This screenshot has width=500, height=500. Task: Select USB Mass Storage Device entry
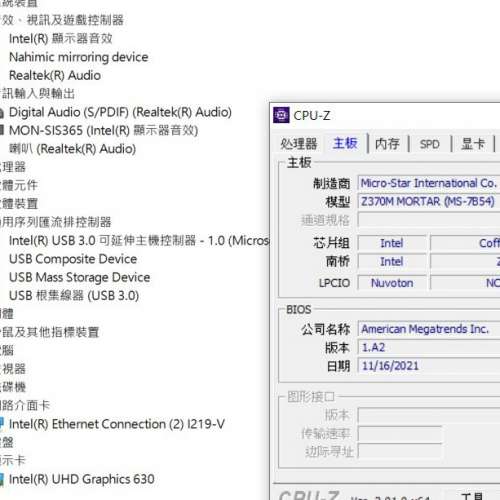[79, 277]
